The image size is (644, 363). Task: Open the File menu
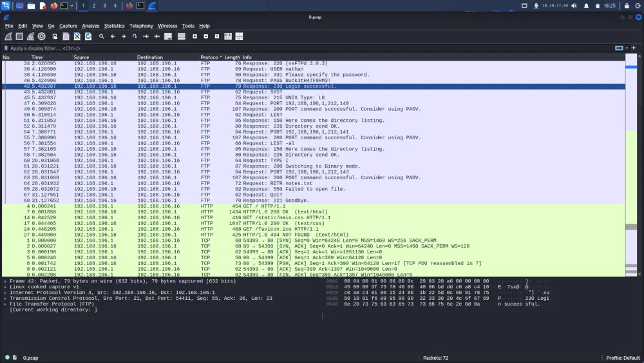(x=9, y=26)
